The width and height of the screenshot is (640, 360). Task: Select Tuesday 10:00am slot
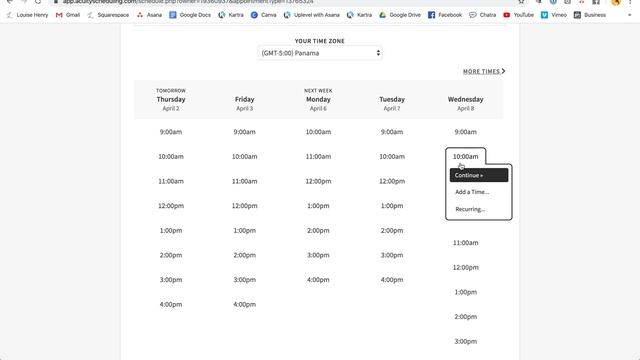(x=392, y=156)
